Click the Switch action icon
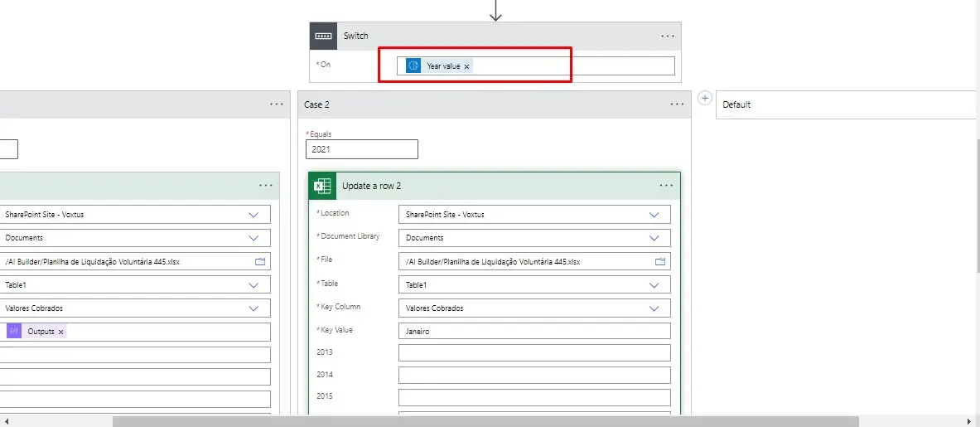The width and height of the screenshot is (980, 427). [323, 36]
